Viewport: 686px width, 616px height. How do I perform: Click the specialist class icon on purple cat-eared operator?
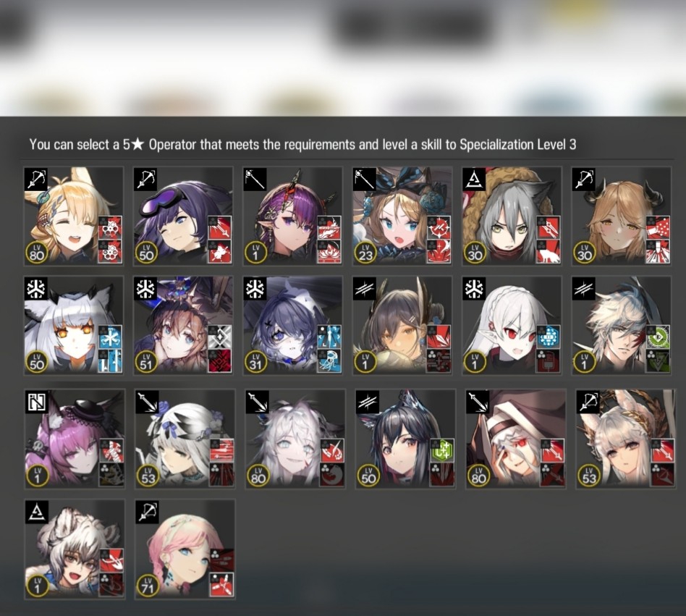pos(37,402)
